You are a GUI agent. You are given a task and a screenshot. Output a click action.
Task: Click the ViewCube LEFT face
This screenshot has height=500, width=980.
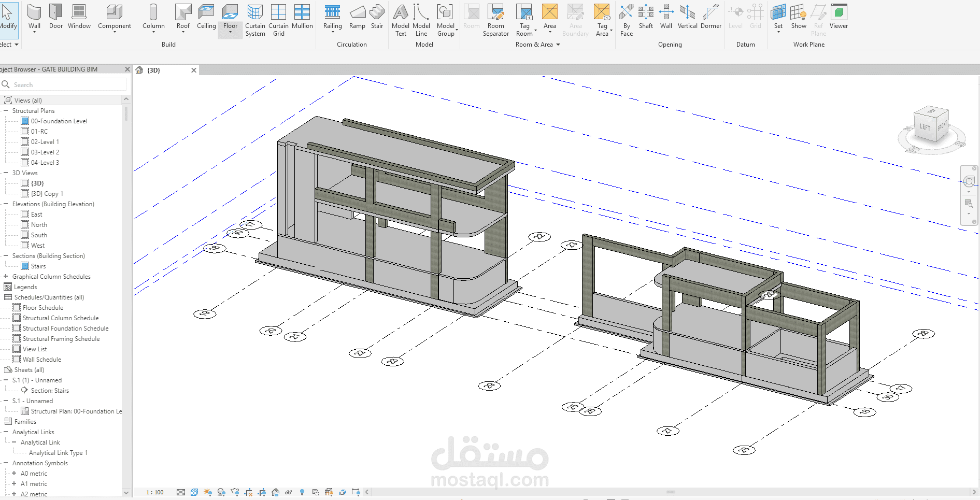click(925, 127)
